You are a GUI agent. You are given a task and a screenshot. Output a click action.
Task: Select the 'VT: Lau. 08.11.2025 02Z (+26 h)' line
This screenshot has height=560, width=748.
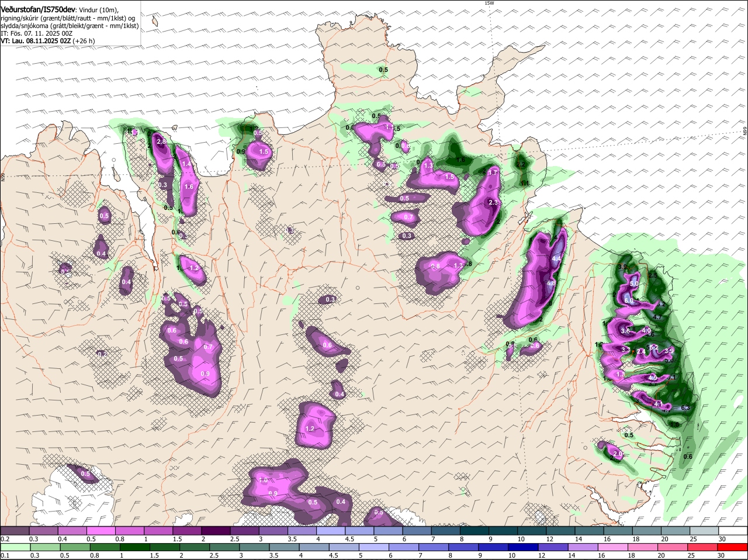point(47,41)
